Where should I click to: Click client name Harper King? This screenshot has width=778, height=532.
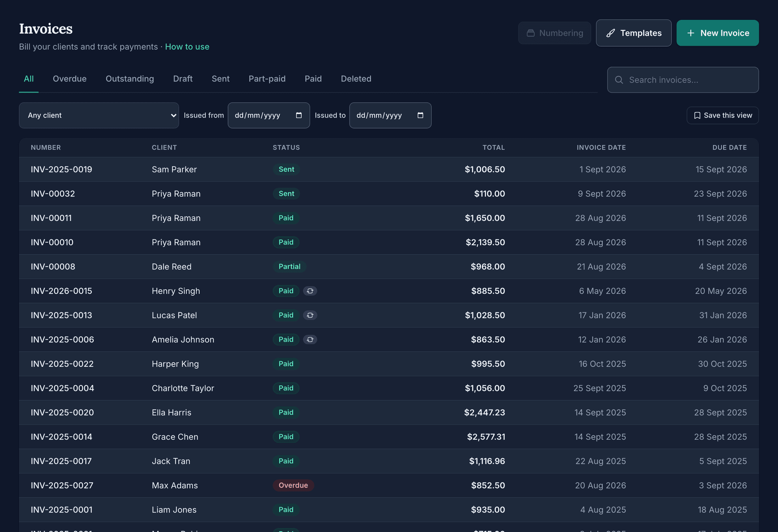[x=175, y=364]
